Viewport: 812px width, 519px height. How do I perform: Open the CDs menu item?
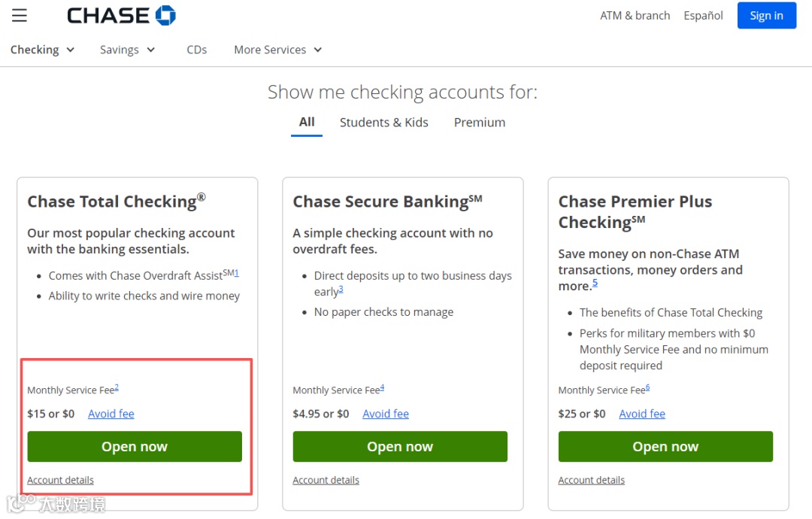click(x=197, y=50)
